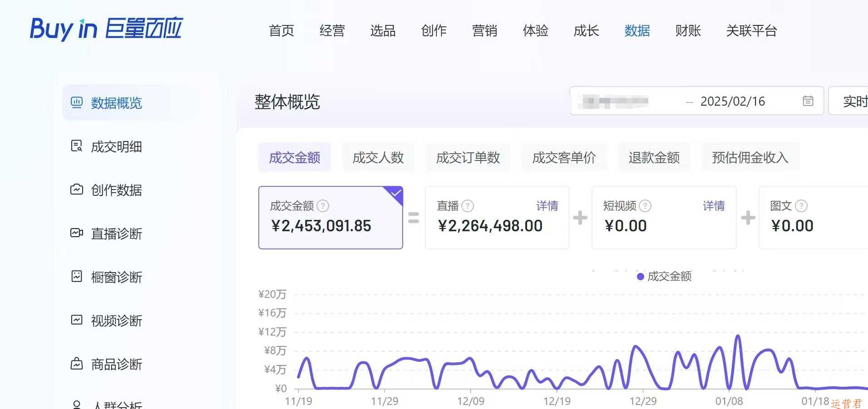Click the ¥20万 y-axis label
Image resolution: width=868 pixels, height=409 pixels.
[272, 294]
